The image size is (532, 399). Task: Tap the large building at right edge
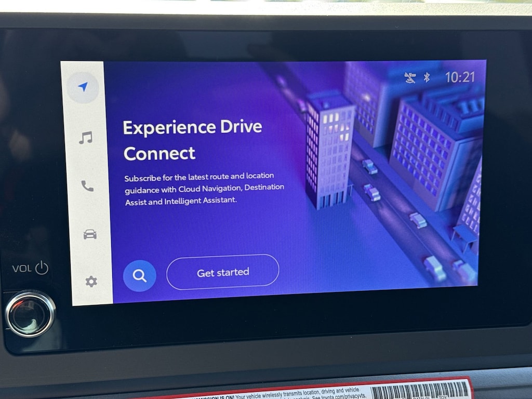click(436, 145)
